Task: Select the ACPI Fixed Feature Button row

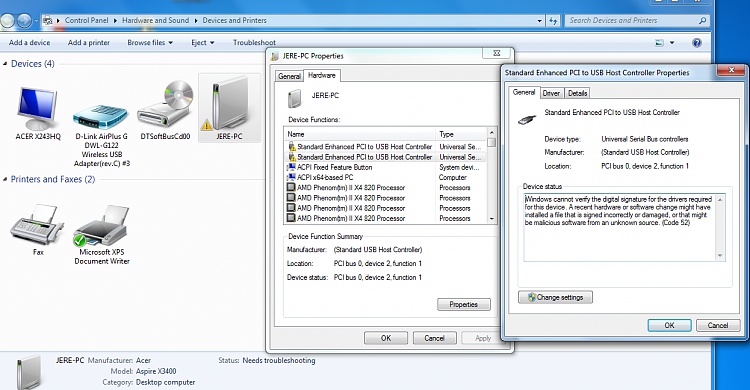Action: tap(386, 167)
